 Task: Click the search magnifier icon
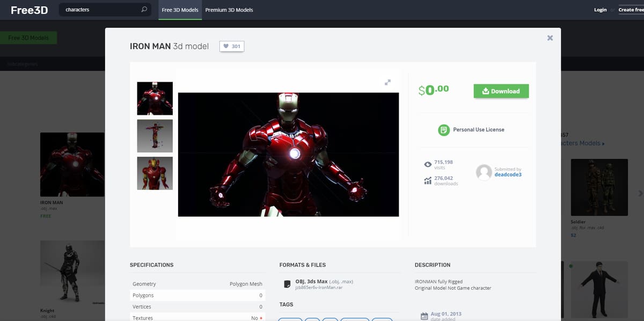(x=144, y=10)
